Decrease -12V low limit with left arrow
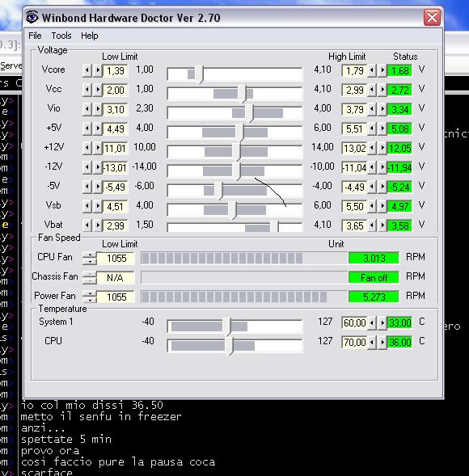The width and height of the screenshot is (469, 476). coord(87,168)
